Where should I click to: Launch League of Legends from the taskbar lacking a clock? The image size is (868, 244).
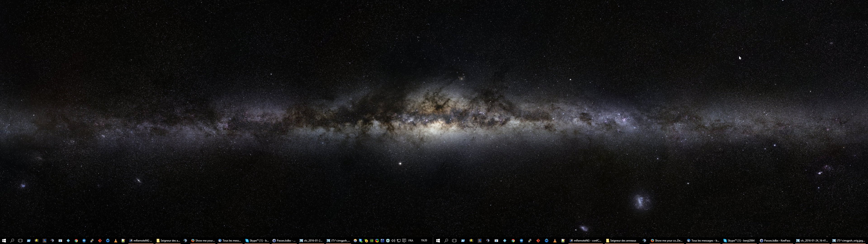point(479,241)
